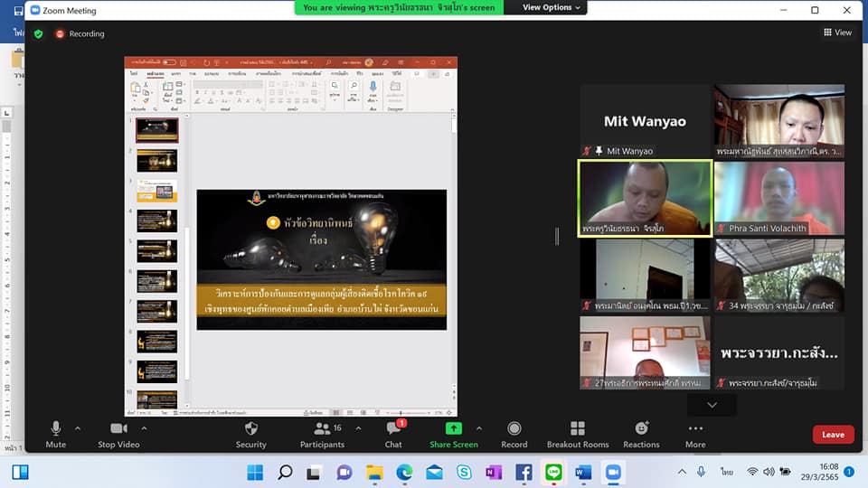This screenshot has height=488, width=868.
Task: Open the Security shield options
Action: [250, 435]
